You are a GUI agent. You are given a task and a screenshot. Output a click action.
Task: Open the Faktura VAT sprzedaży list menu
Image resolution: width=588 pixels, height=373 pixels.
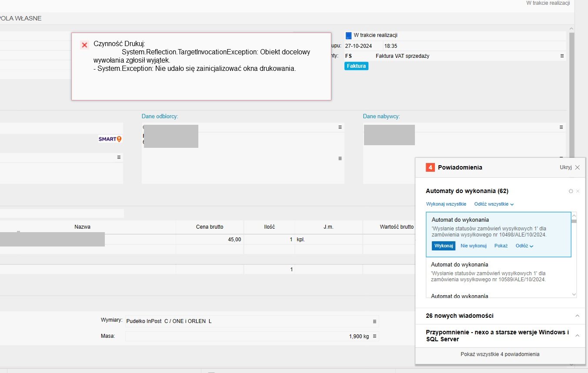pyautogui.click(x=562, y=56)
